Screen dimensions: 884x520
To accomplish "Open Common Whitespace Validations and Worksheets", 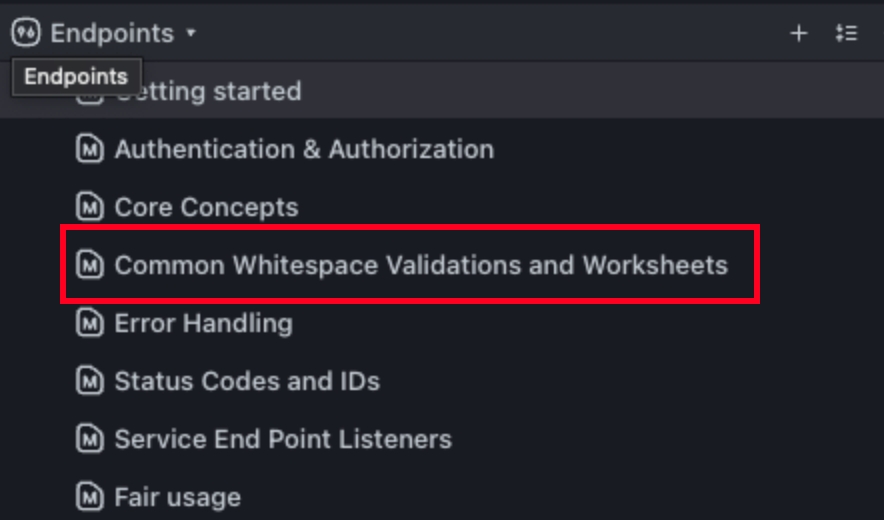I will coord(421,265).
